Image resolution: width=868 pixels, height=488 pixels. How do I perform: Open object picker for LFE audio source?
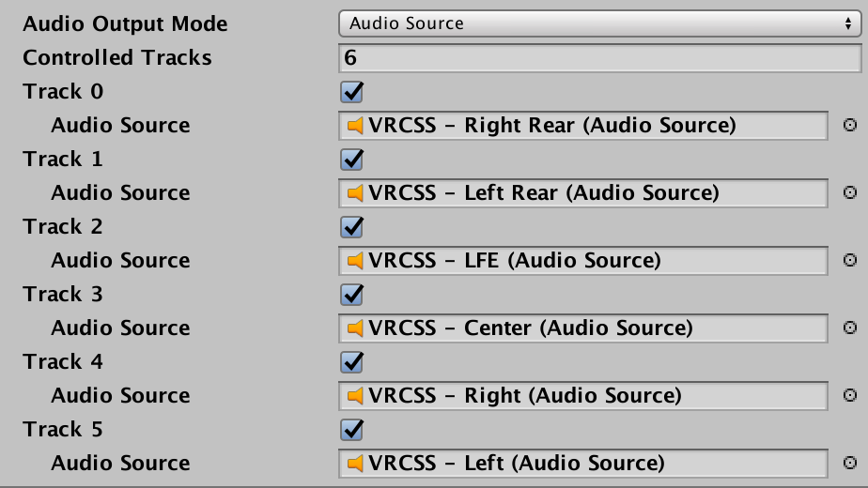click(x=850, y=260)
